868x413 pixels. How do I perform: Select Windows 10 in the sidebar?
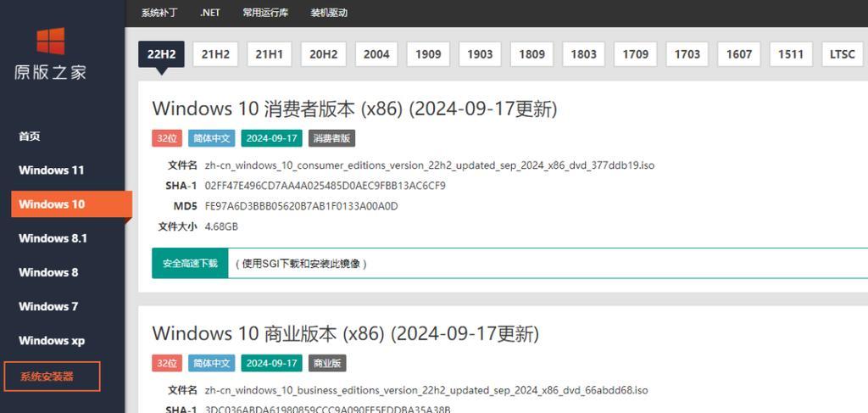[71, 204]
